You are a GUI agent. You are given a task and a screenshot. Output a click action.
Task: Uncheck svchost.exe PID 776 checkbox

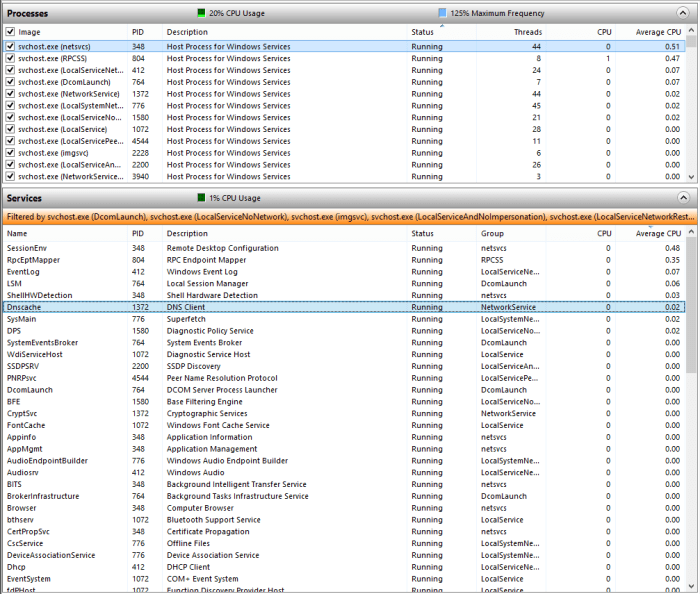click(x=10, y=106)
